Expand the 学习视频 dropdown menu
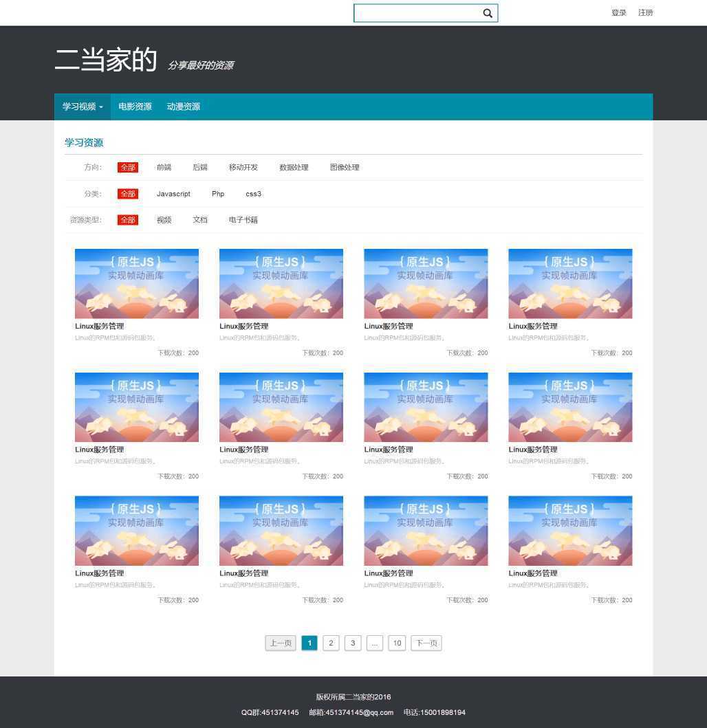 point(83,107)
